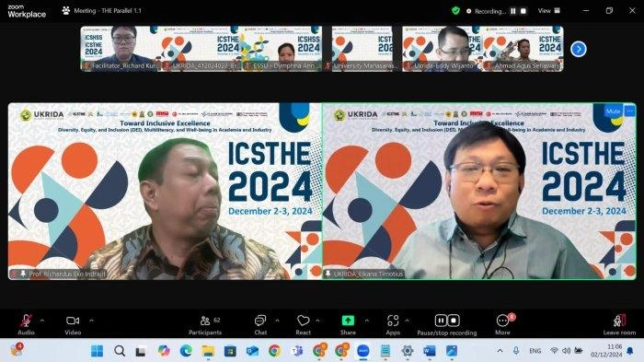644x362 pixels.
Task: Open the React heart menu
Action: [303, 324]
